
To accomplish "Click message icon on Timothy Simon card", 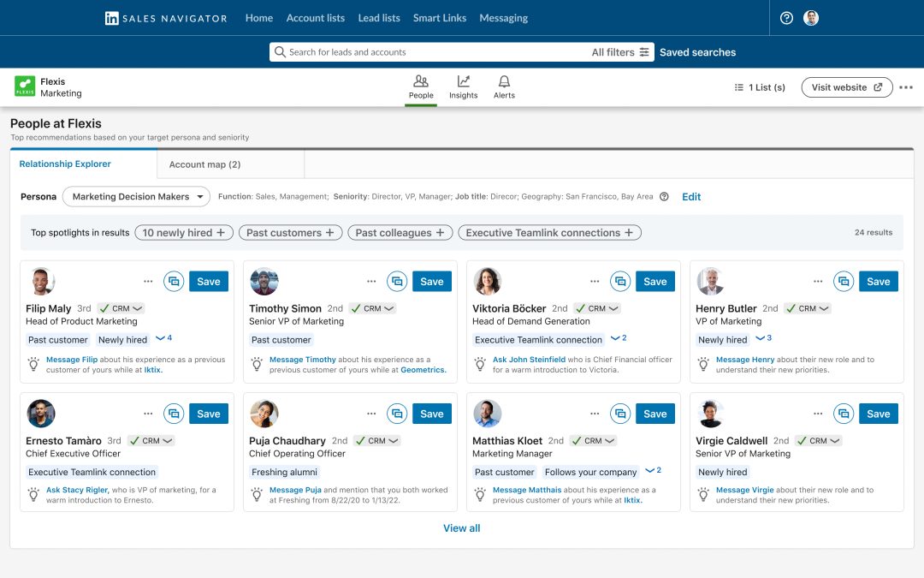I will click(397, 282).
